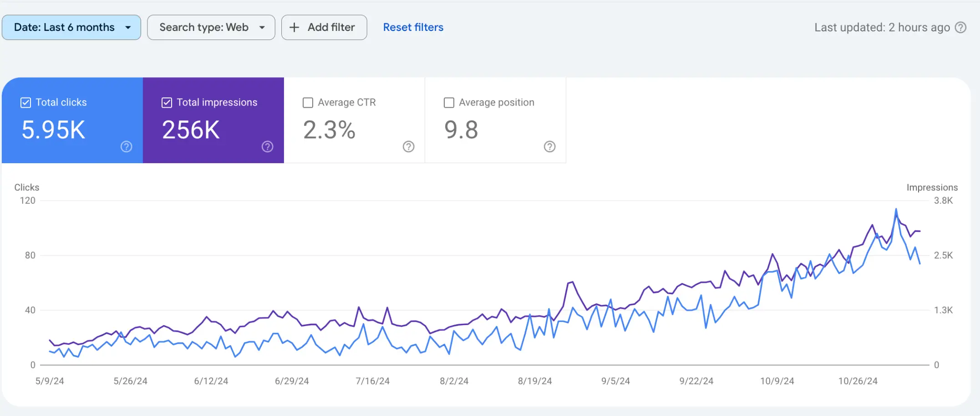Click the 7/16/24 date label on chart

[373, 381]
